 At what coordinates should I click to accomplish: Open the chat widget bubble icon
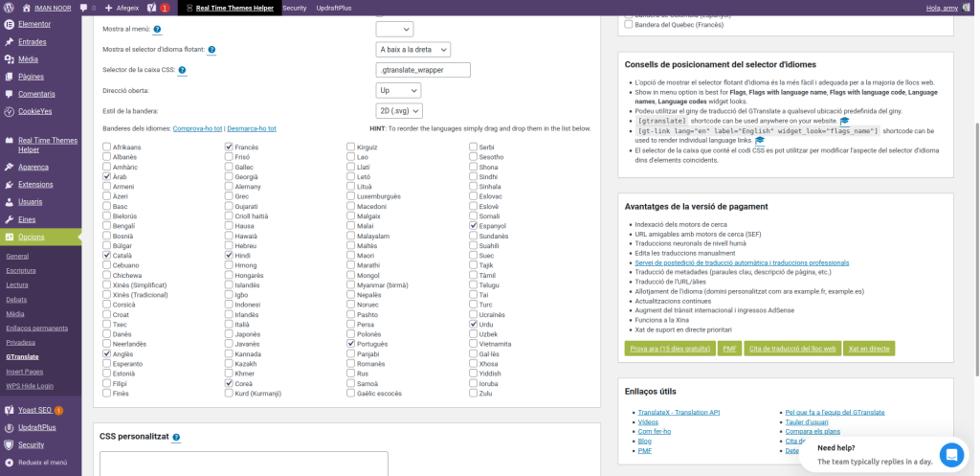coord(950,454)
